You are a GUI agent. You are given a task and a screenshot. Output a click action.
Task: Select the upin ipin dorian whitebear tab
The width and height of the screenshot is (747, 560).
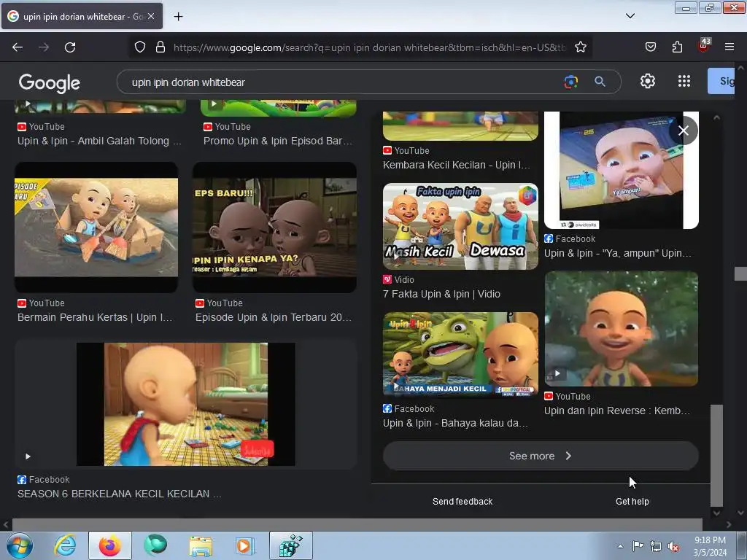tap(82, 16)
